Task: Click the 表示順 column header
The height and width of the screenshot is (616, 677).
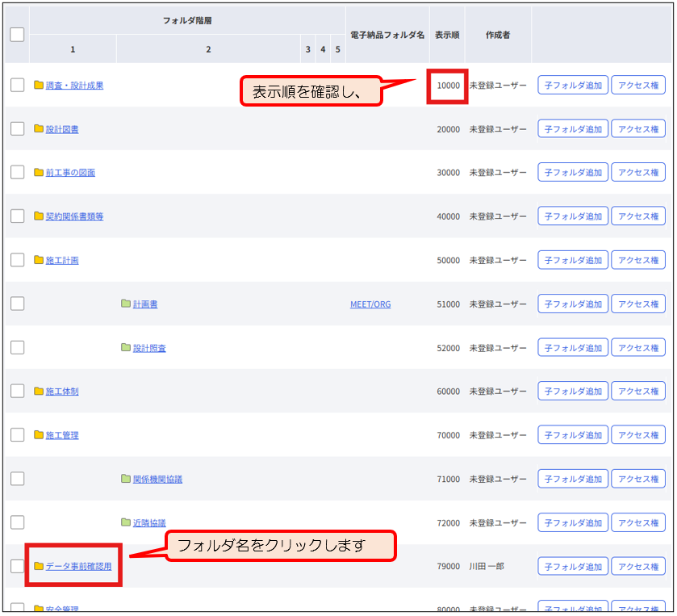Action: [447, 35]
